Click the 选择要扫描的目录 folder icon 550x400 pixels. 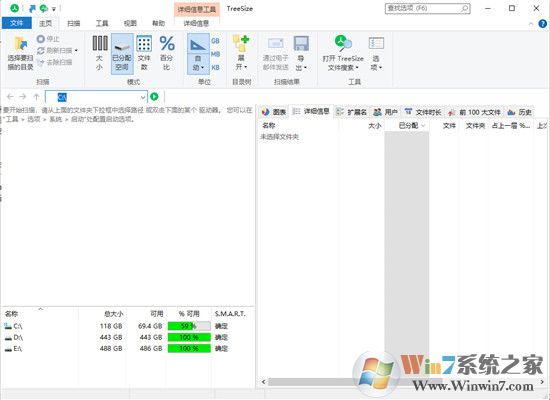[21, 44]
